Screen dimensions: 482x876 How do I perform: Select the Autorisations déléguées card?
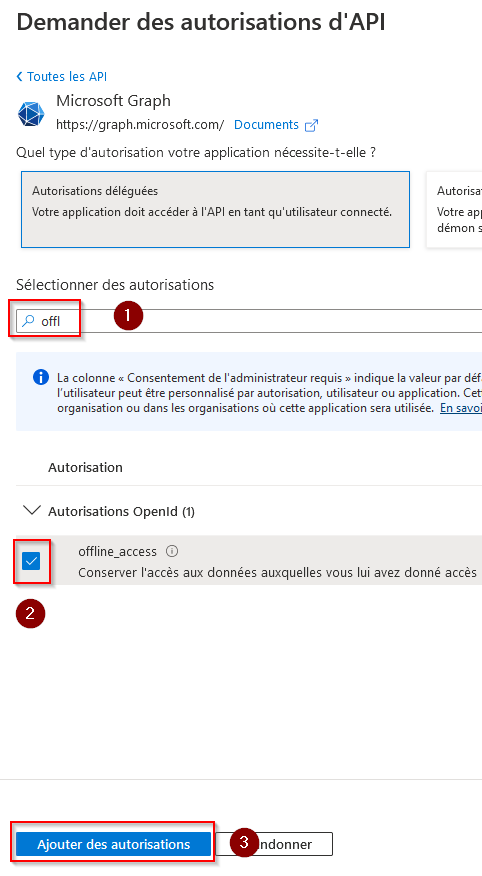click(215, 210)
